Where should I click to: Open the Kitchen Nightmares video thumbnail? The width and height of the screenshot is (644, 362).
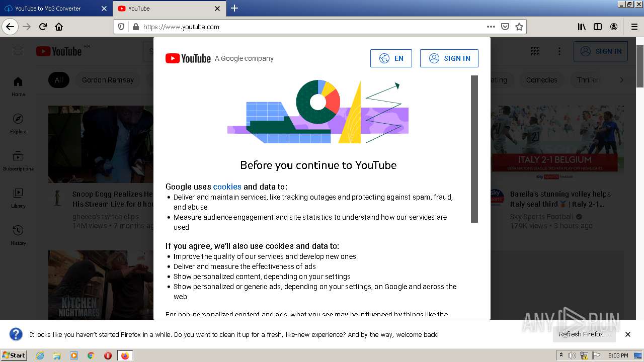click(x=101, y=285)
